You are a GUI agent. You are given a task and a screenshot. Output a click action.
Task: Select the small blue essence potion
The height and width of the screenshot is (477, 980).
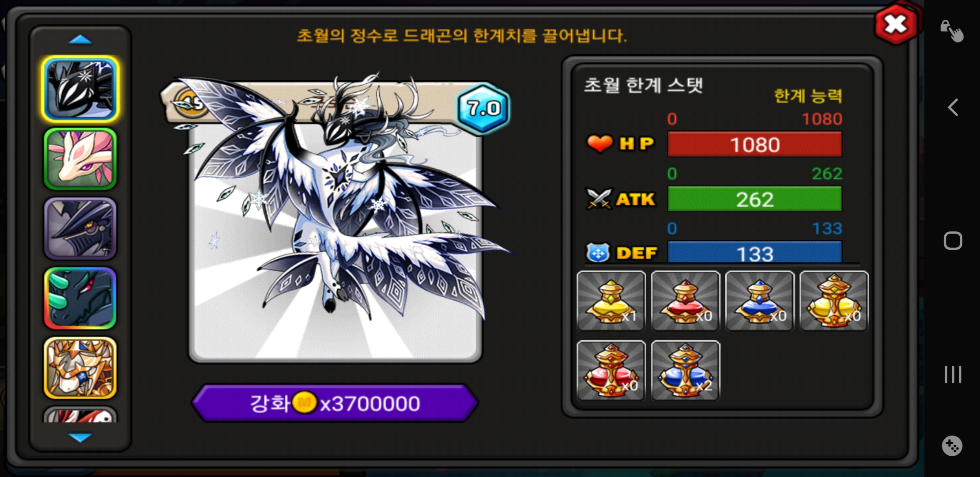click(760, 301)
